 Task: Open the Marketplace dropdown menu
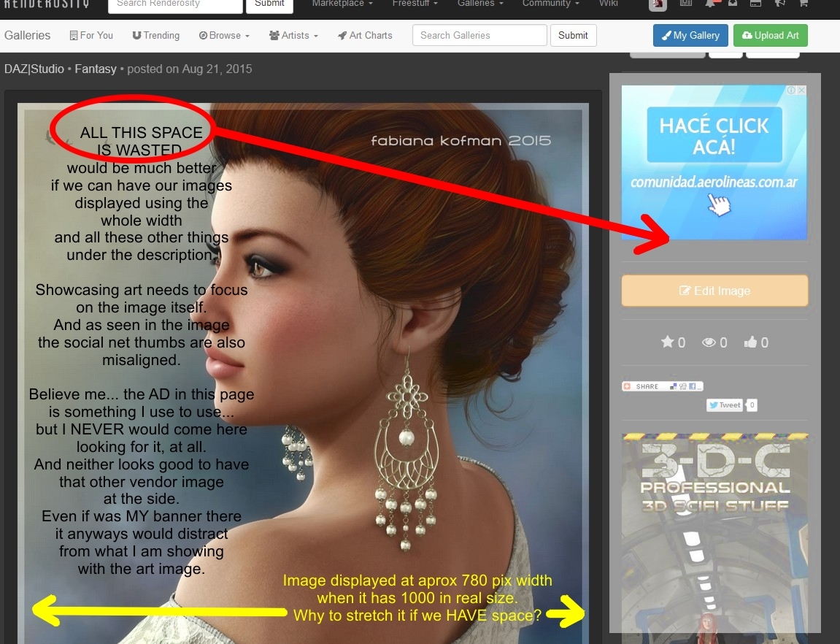[342, 3]
